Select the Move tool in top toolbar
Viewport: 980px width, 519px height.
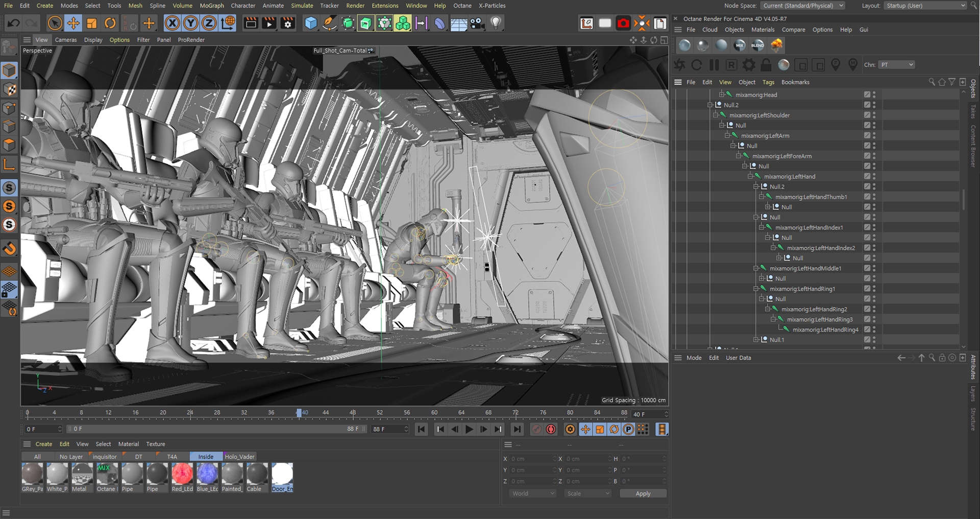click(73, 23)
